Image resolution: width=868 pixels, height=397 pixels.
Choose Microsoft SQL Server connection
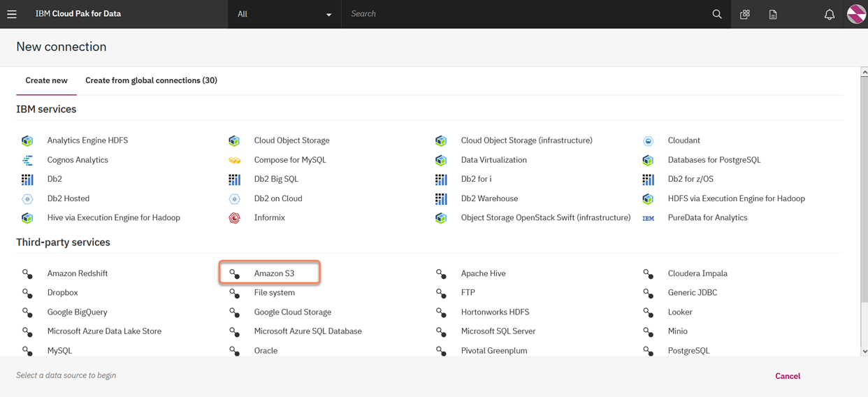(498, 331)
